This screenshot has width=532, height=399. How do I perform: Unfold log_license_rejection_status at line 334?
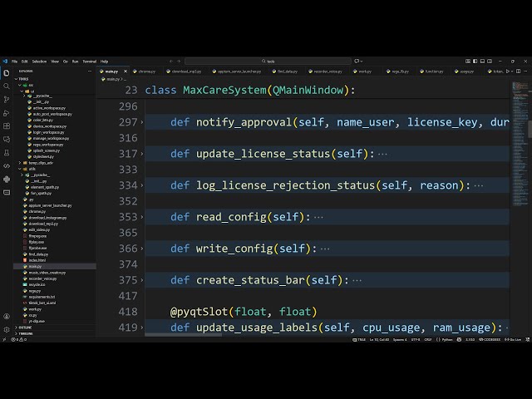[x=142, y=185]
